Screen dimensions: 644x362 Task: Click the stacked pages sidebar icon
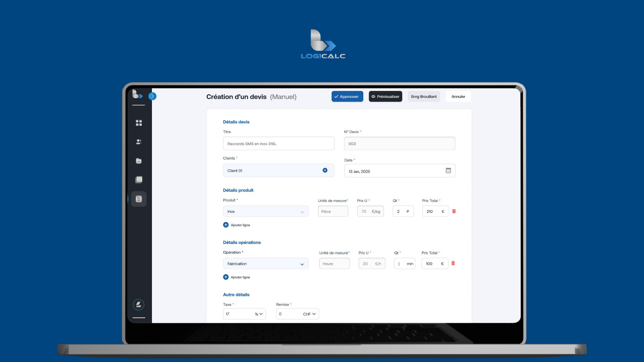click(139, 180)
